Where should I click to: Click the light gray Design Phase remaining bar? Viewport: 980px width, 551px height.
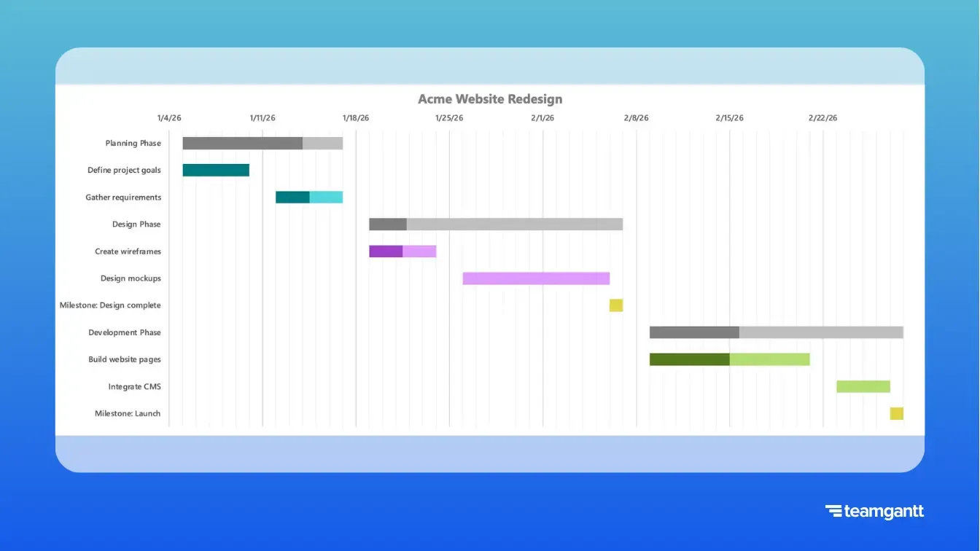515,224
